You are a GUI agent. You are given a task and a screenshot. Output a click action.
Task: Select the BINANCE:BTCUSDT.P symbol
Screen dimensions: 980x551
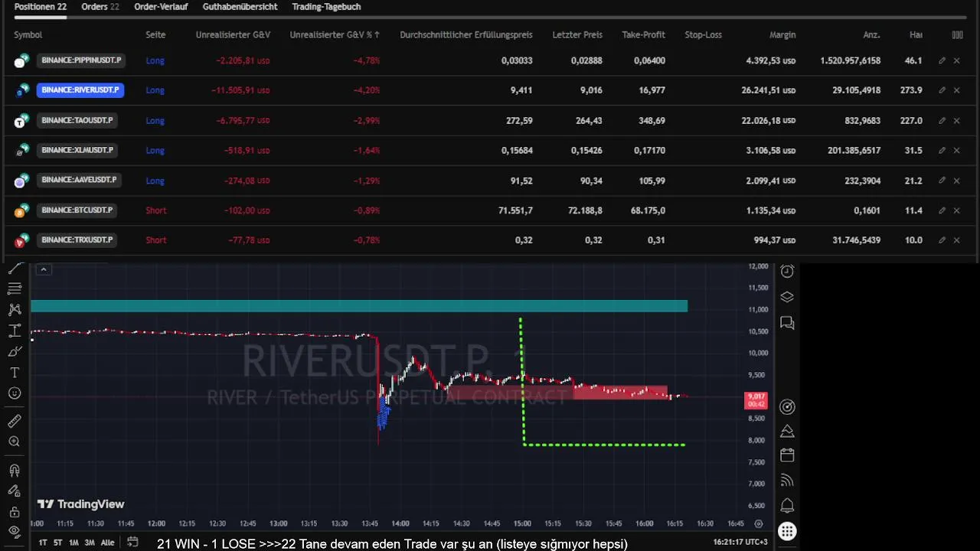pyautogui.click(x=77, y=210)
